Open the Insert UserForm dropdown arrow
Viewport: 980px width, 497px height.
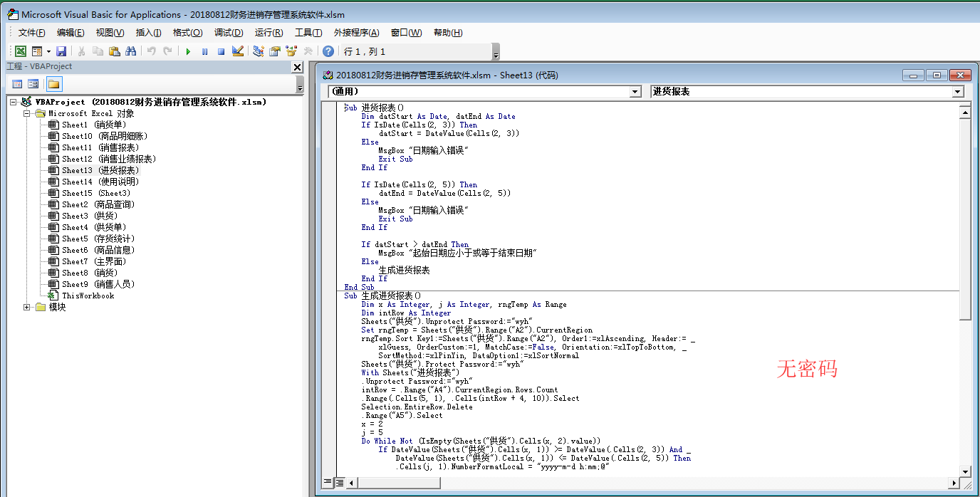48,51
